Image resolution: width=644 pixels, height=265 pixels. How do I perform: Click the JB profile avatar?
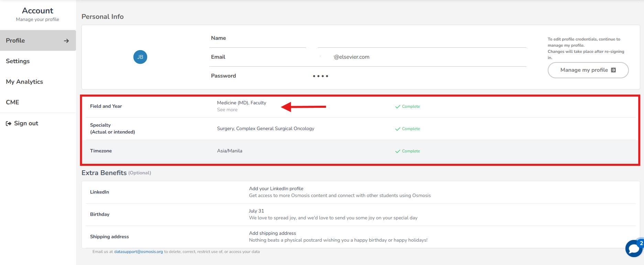pos(140,57)
